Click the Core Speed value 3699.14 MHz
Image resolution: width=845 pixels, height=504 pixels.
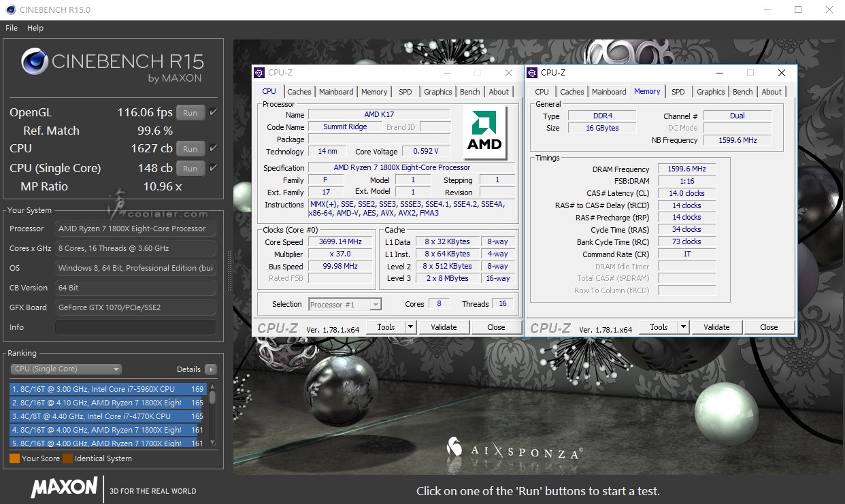(x=340, y=241)
